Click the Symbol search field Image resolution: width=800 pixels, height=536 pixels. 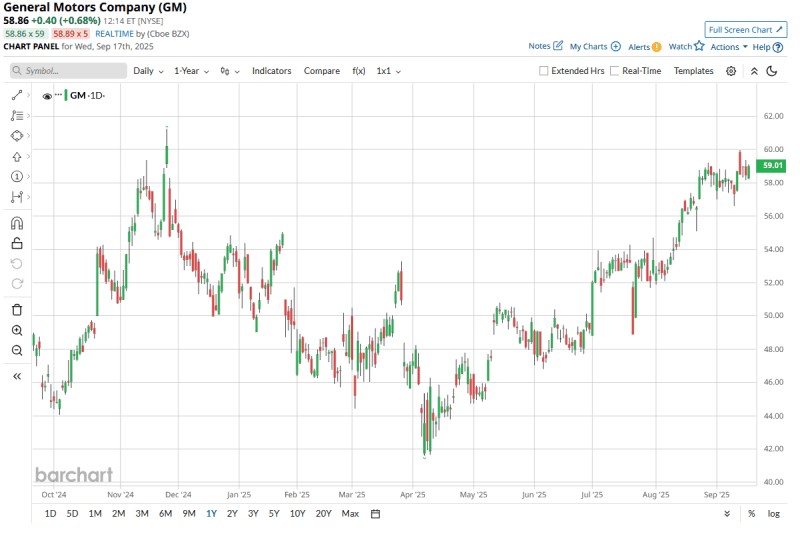pos(68,71)
